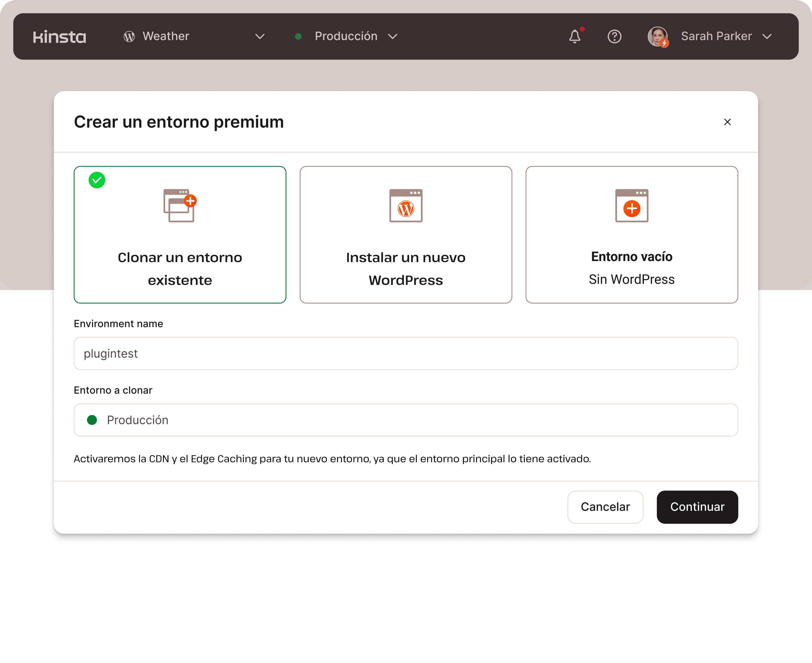This screenshot has width=812, height=663.
Task: Open the help question mark icon
Action: pos(614,37)
